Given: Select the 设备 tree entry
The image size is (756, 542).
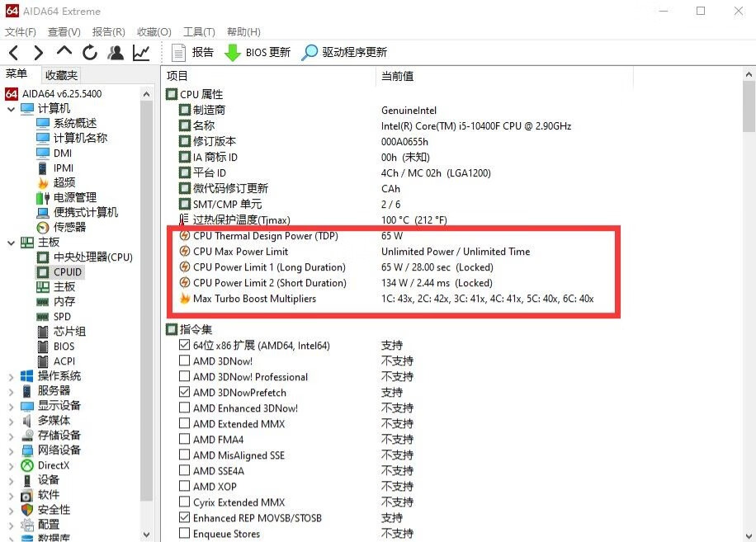Looking at the screenshot, I should [x=48, y=480].
